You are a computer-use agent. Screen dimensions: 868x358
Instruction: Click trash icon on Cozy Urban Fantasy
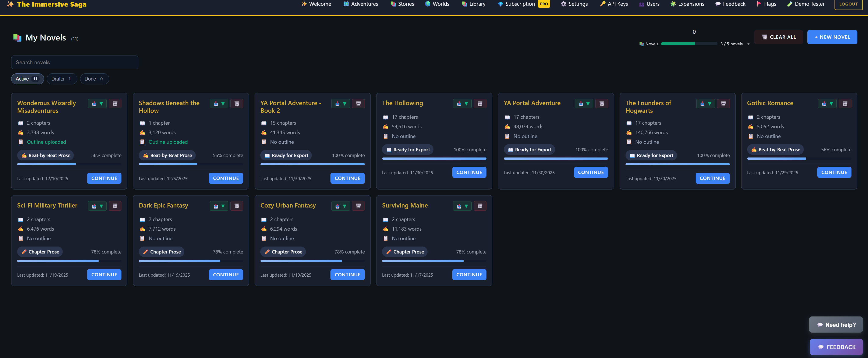[x=358, y=206]
